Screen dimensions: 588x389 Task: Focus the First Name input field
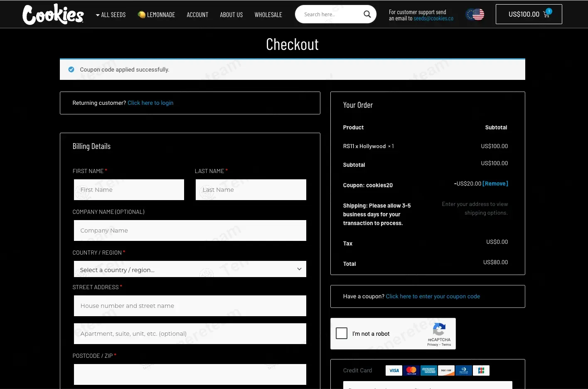click(129, 190)
